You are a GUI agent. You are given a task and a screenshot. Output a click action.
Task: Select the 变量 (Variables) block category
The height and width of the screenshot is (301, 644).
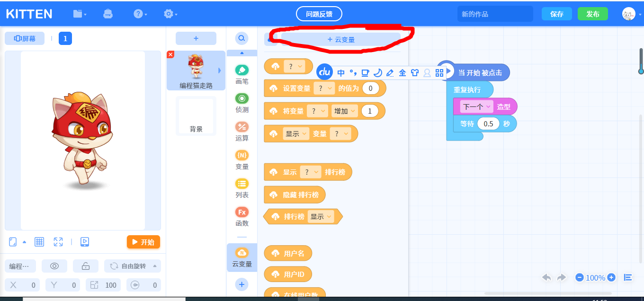[242, 160]
